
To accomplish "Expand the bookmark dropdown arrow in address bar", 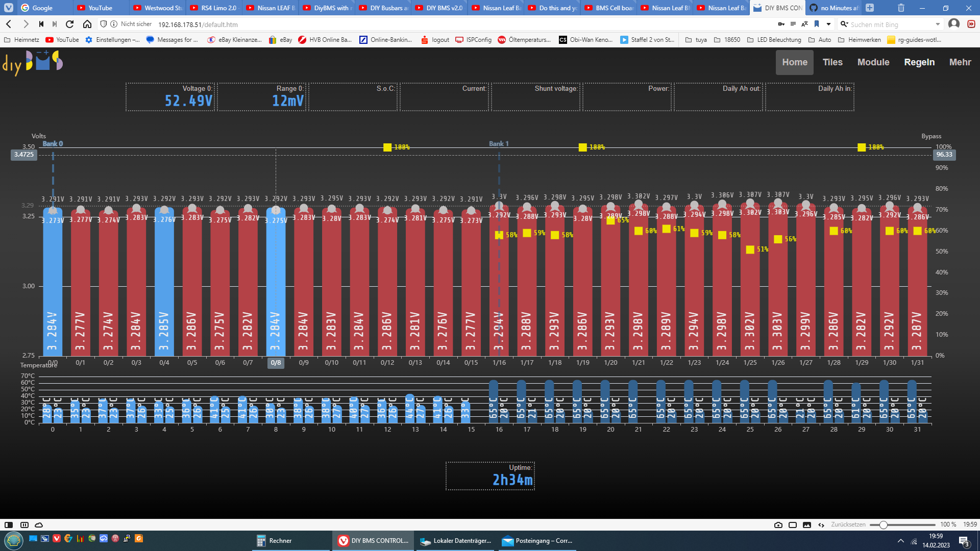I will (x=828, y=24).
